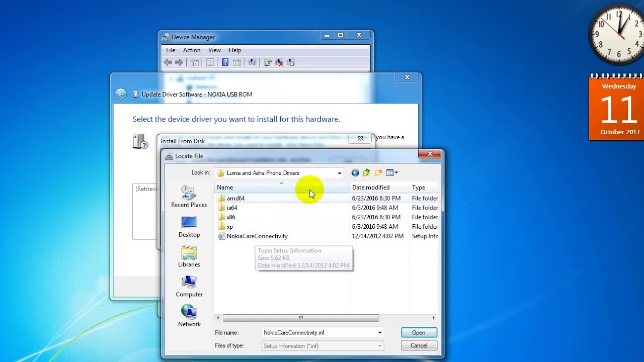644x362 pixels.
Task: Click the File name input field
Action: [319, 332]
